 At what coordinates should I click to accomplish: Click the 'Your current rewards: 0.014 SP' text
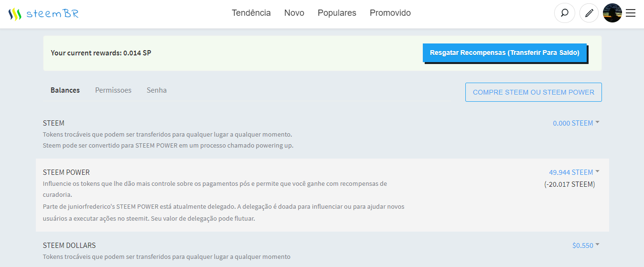(101, 53)
